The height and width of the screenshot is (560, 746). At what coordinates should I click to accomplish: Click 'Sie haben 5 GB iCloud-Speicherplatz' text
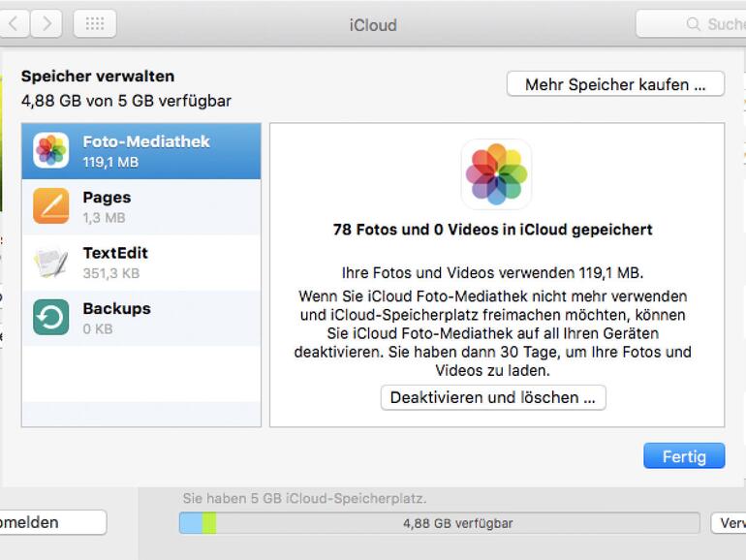304,499
